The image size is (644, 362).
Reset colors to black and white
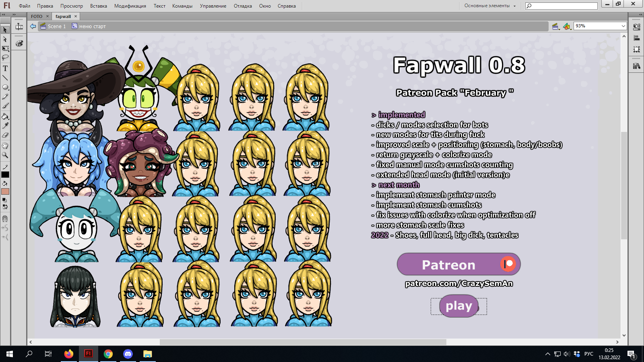[x=5, y=200]
